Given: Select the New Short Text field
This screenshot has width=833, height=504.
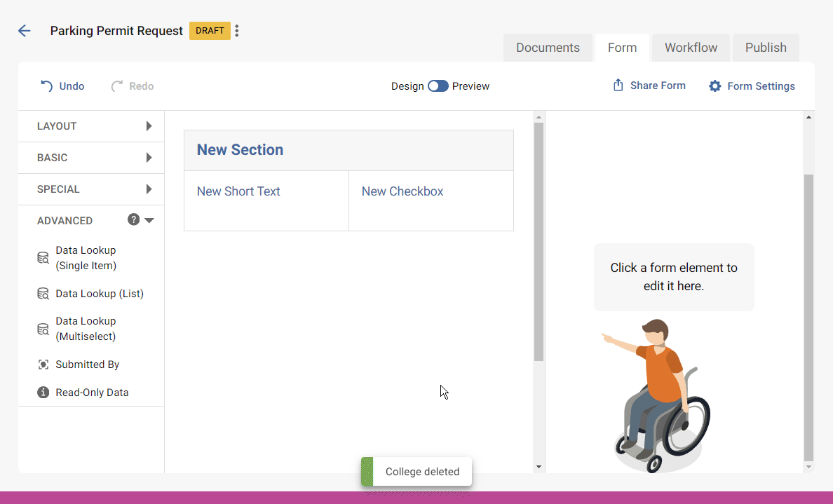Looking at the screenshot, I should tap(238, 191).
